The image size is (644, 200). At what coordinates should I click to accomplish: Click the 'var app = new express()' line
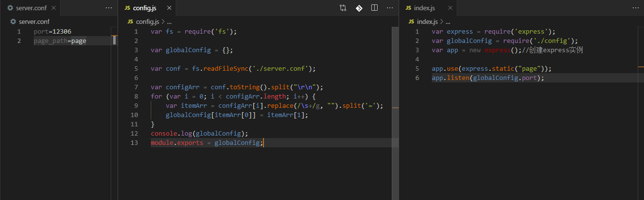click(507, 50)
